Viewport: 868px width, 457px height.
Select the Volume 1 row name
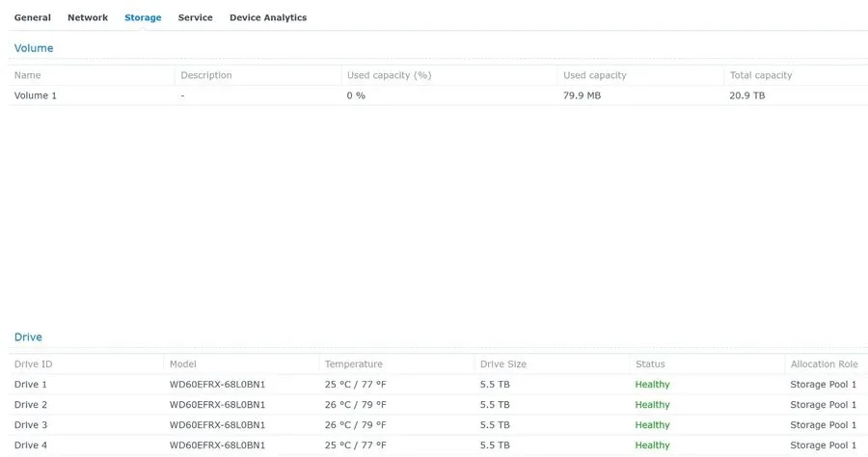tap(36, 95)
